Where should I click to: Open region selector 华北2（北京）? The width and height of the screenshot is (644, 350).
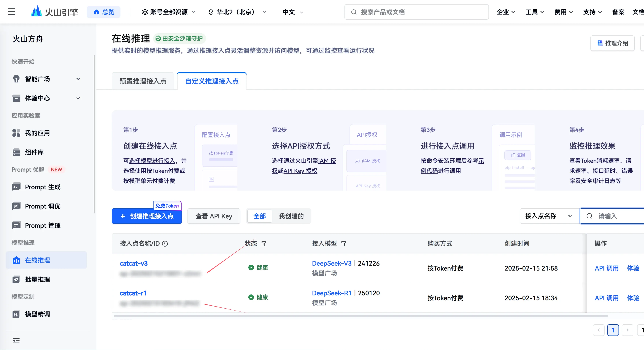point(238,12)
